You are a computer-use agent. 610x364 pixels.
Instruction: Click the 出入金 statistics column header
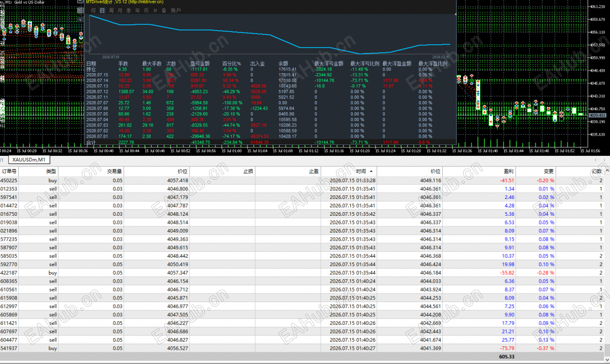258,63
